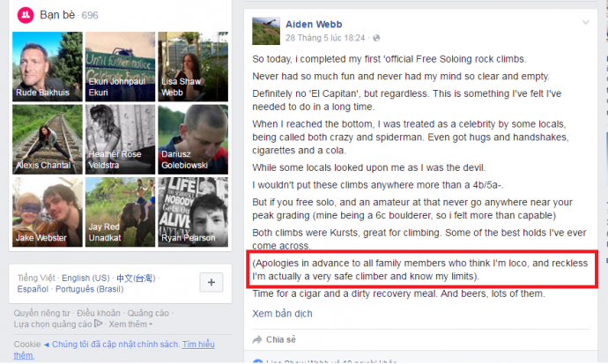The width and height of the screenshot is (608, 364).
Task: Click the AdChoices triangle icon
Action: pos(98,323)
